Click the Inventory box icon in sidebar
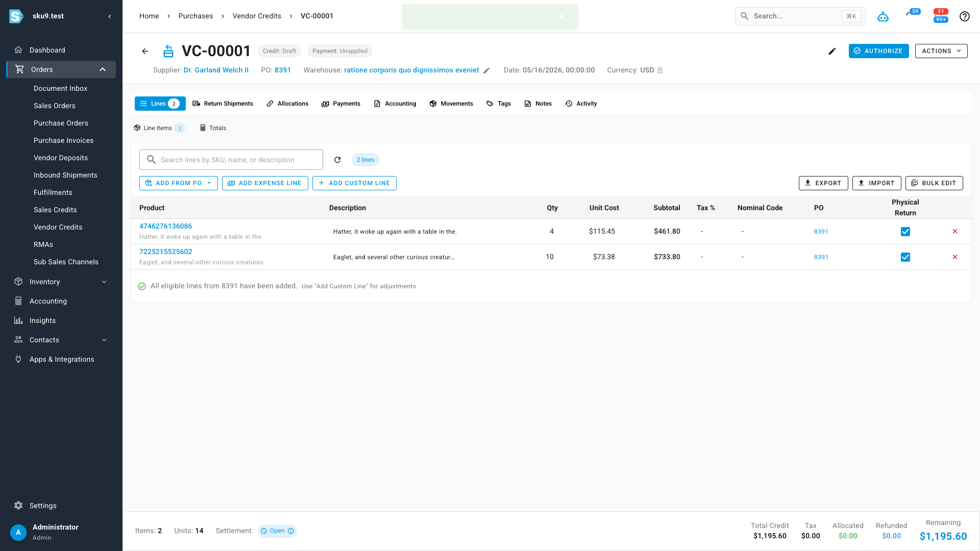 click(x=18, y=282)
